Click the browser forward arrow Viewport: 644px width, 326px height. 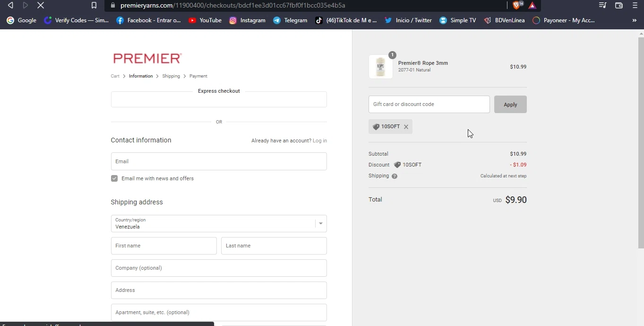[x=26, y=5]
